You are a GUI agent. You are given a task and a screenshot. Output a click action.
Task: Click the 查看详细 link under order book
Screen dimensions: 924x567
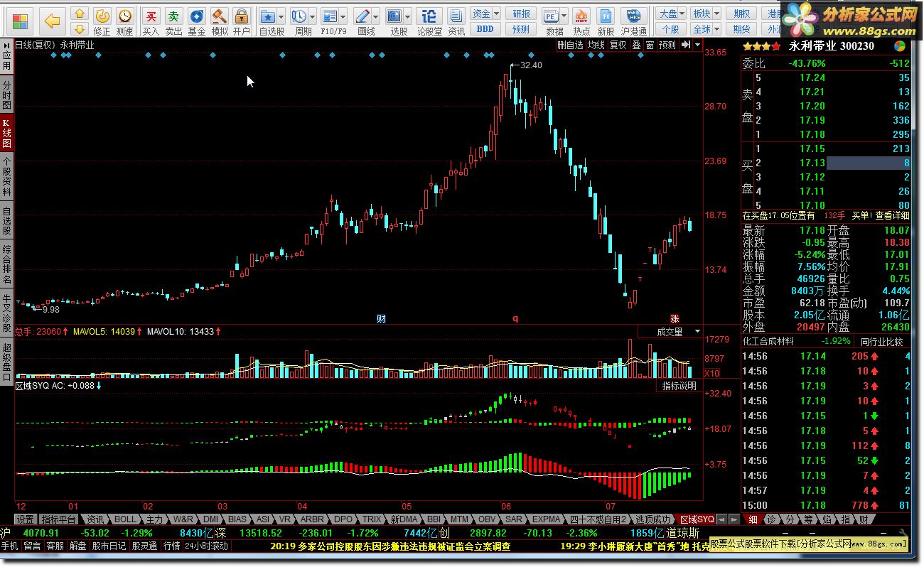click(x=892, y=215)
